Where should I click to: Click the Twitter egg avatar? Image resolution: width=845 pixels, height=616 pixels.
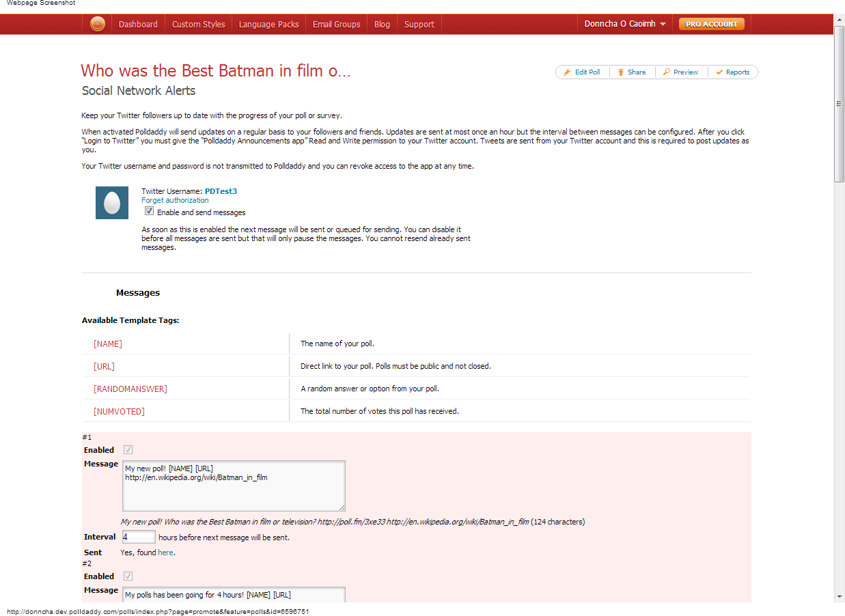click(x=112, y=203)
